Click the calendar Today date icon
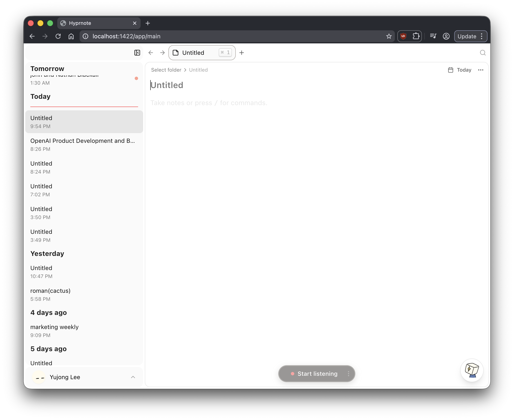The image size is (514, 420). coord(450,70)
